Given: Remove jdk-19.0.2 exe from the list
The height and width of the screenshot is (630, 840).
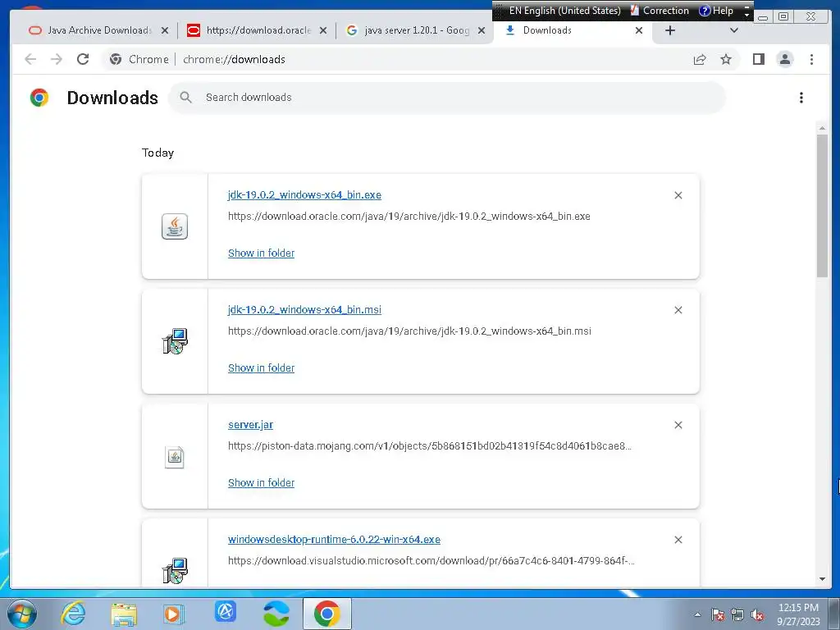Looking at the screenshot, I should [x=678, y=195].
